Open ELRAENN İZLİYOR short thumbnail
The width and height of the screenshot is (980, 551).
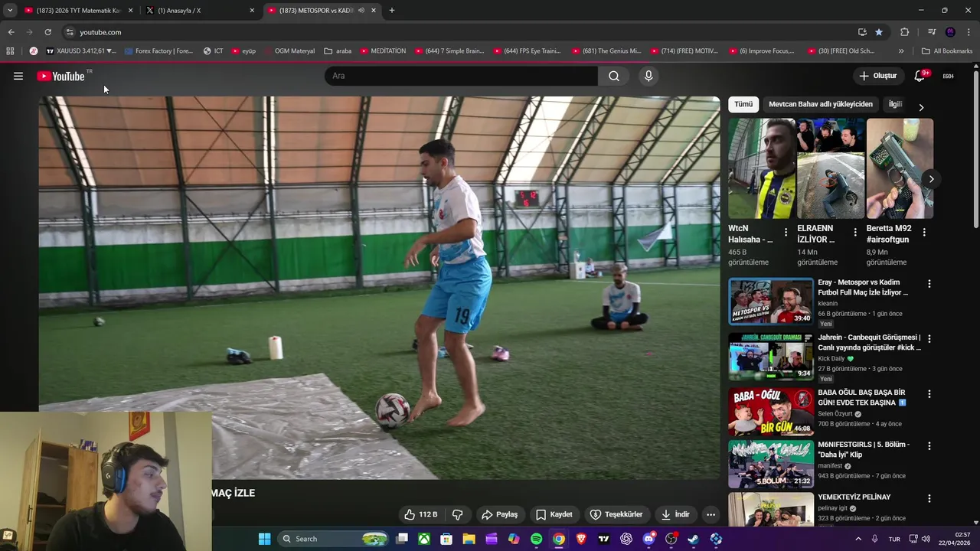(831, 168)
